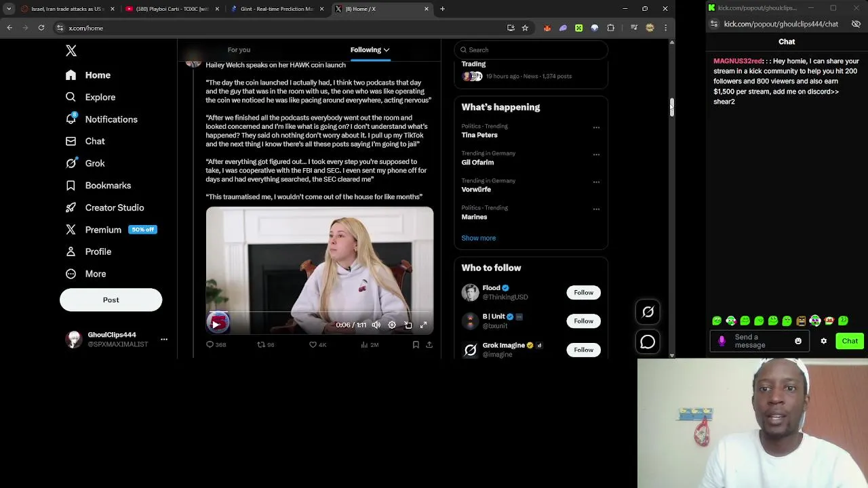Follow the Flood account
Viewport: 868px width, 488px height.
(583, 292)
